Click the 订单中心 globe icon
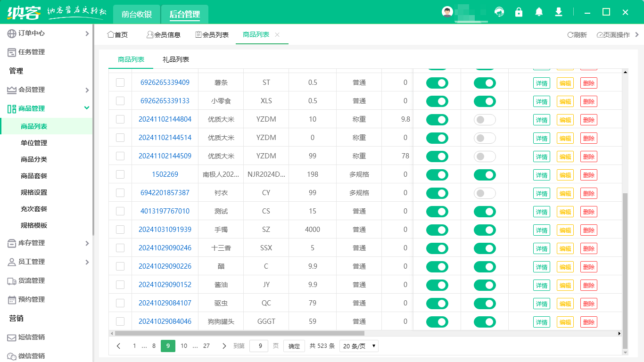644x362 pixels. click(11, 33)
